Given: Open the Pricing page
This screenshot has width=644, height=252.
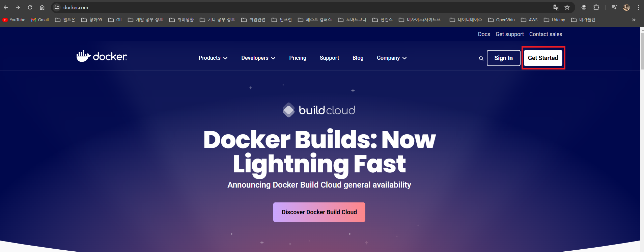Looking at the screenshot, I should (x=298, y=58).
